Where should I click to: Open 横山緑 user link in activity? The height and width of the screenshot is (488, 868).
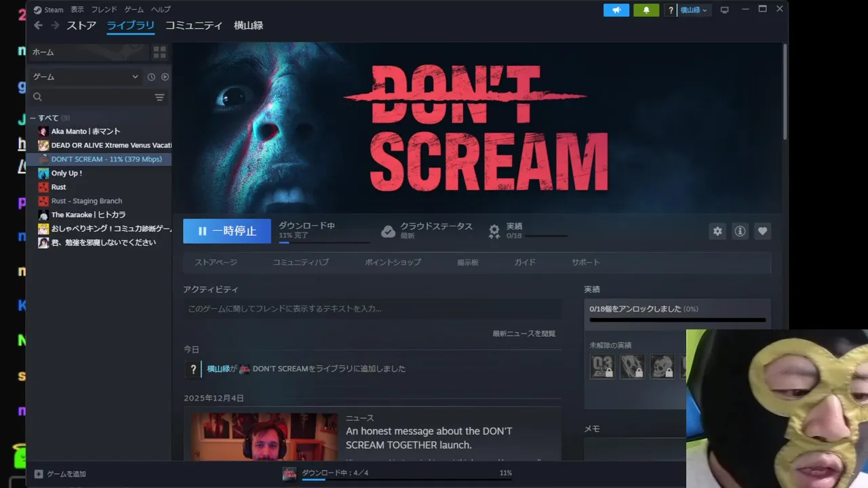[218, 369]
